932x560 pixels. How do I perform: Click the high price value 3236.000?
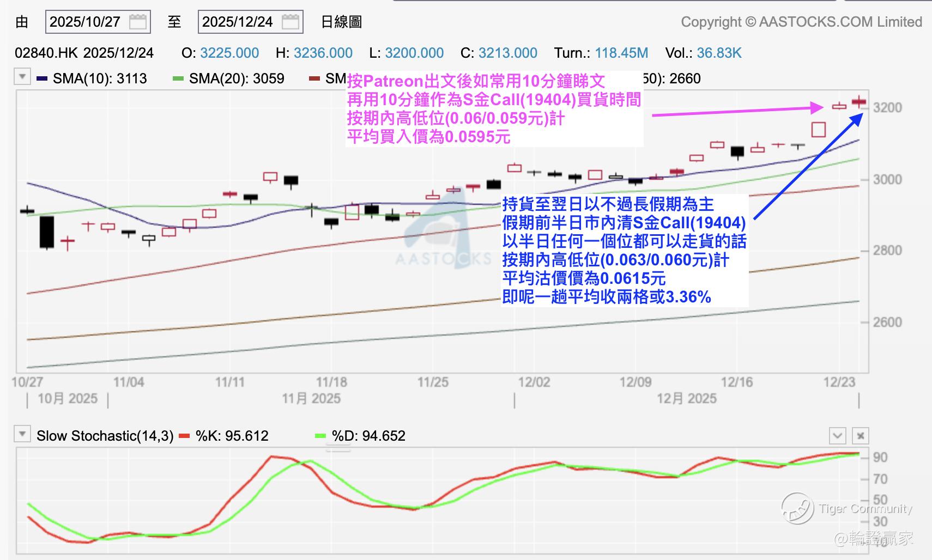pyautogui.click(x=323, y=53)
